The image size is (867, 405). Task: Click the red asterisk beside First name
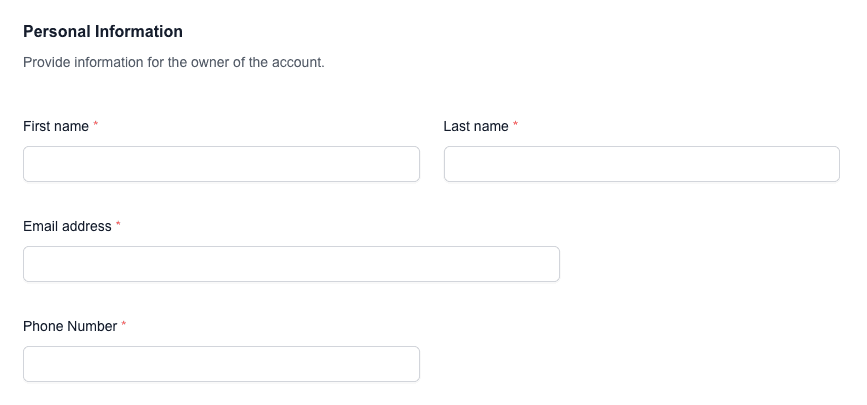point(96,125)
